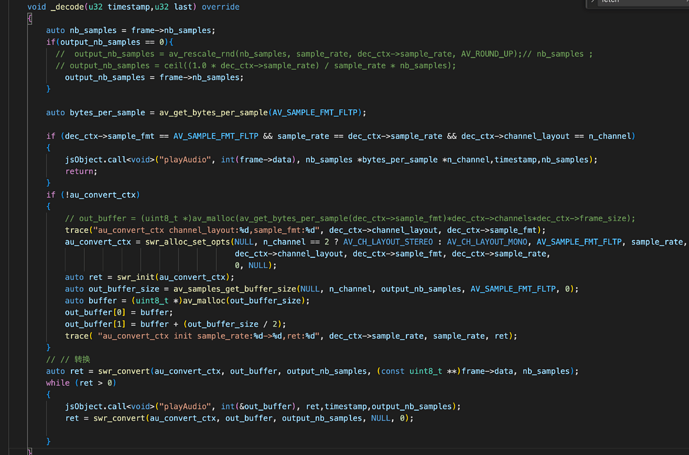Place cursor on if (!au_convert_ctx) condition

93,195
